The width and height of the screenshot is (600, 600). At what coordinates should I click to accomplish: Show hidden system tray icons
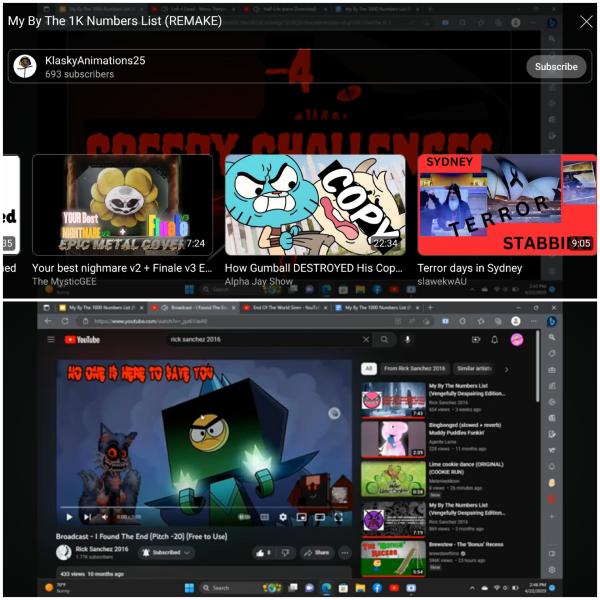coord(473,588)
